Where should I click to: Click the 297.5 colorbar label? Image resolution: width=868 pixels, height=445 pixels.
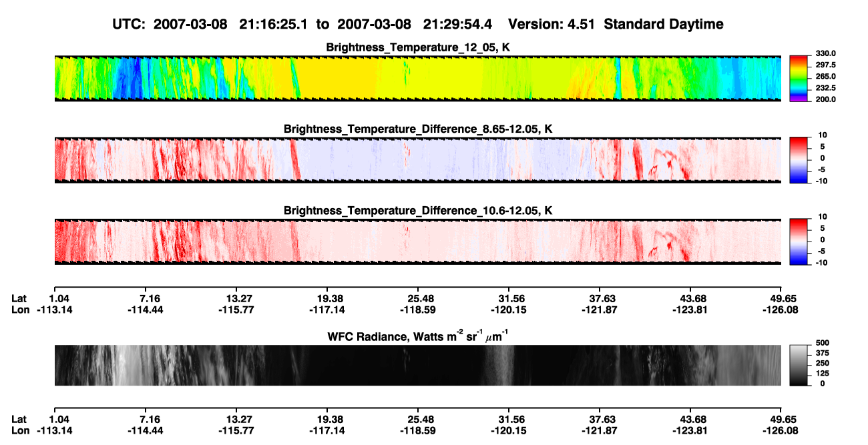(x=825, y=65)
